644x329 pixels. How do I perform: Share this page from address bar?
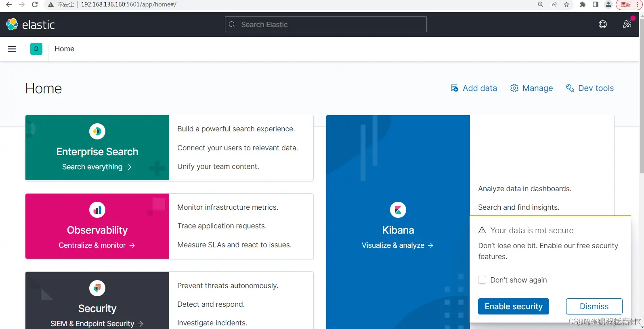[x=554, y=4]
